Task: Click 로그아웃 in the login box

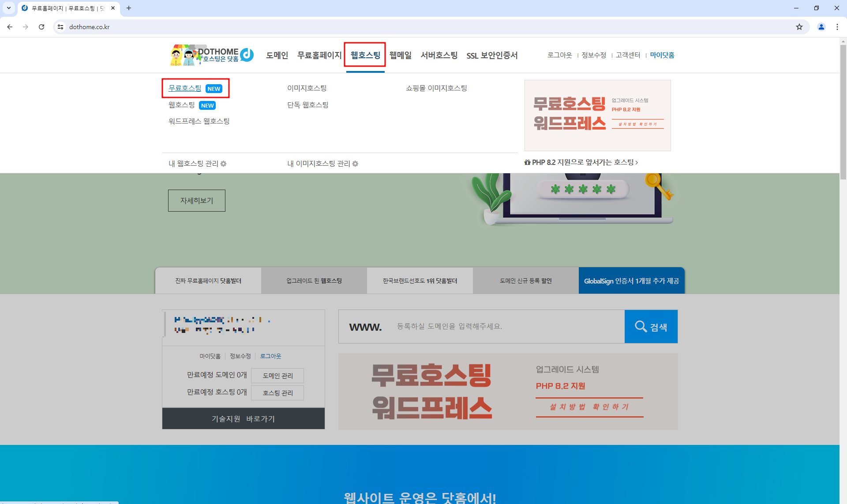Action: coord(270,356)
